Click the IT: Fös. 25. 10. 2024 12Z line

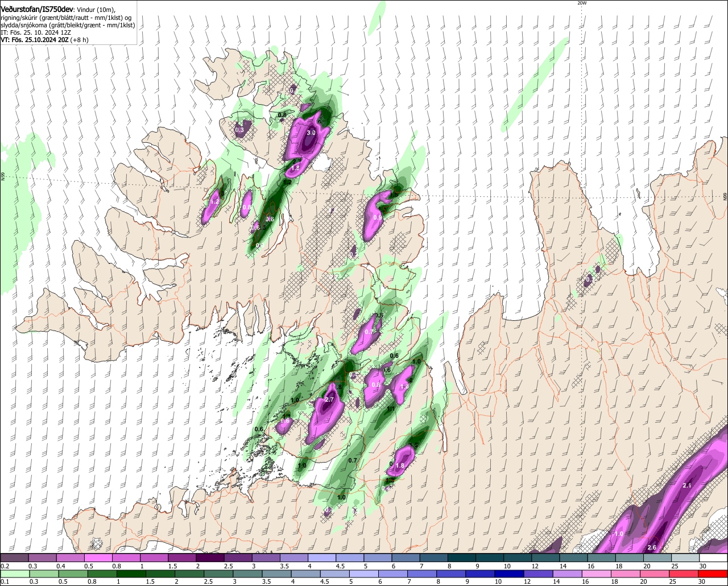pyautogui.click(x=36, y=32)
